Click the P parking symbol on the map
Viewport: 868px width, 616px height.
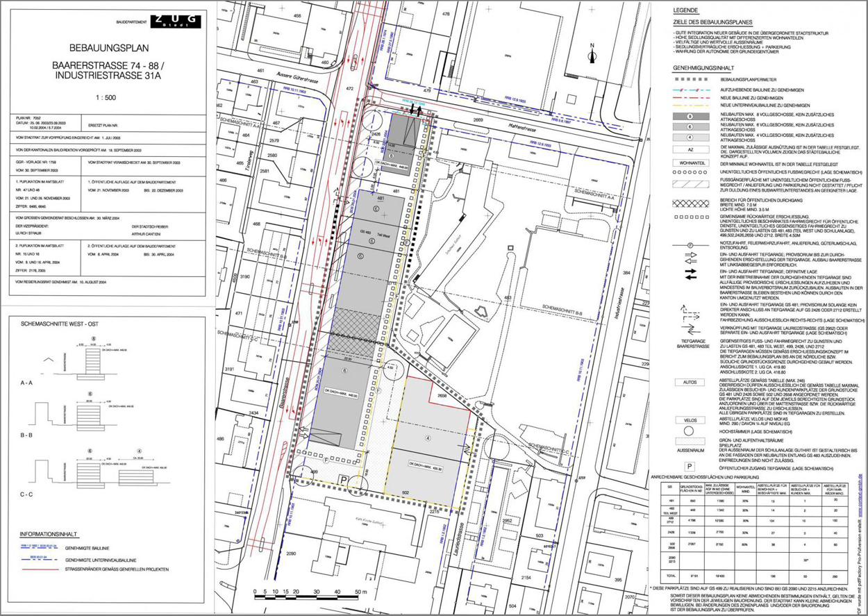pyautogui.click(x=343, y=480)
